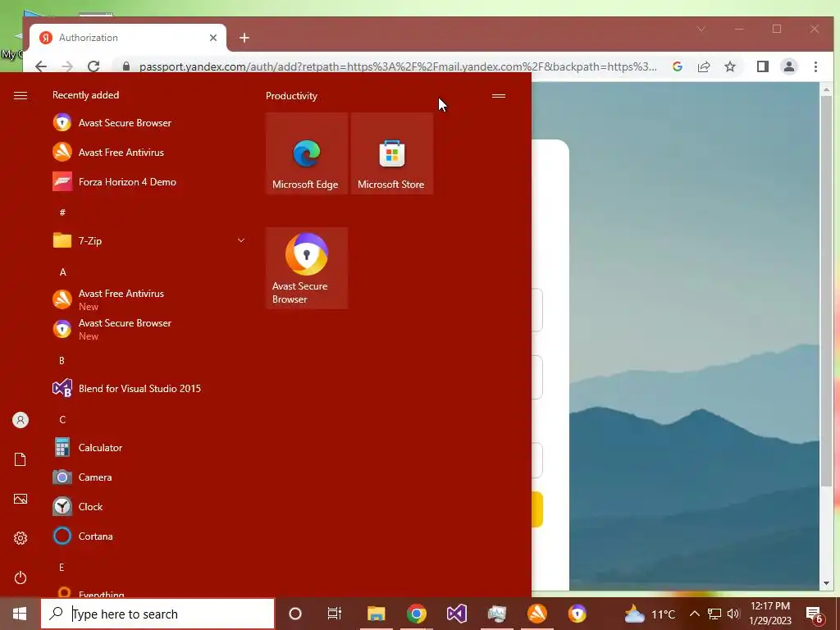The width and height of the screenshot is (840, 630).
Task: Go back in Chrome
Action: (41, 66)
